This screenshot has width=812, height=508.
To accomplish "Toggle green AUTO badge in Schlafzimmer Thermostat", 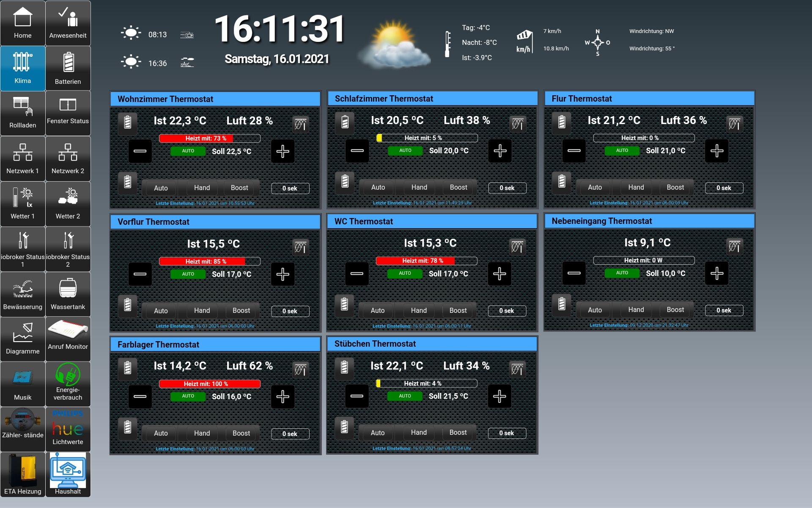I will 405,151.
